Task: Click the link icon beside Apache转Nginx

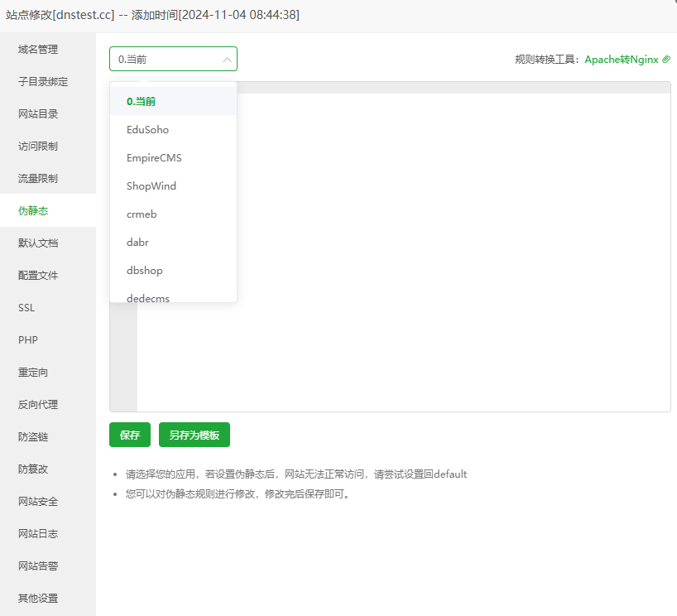Action: pyautogui.click(x=665, y=59)
